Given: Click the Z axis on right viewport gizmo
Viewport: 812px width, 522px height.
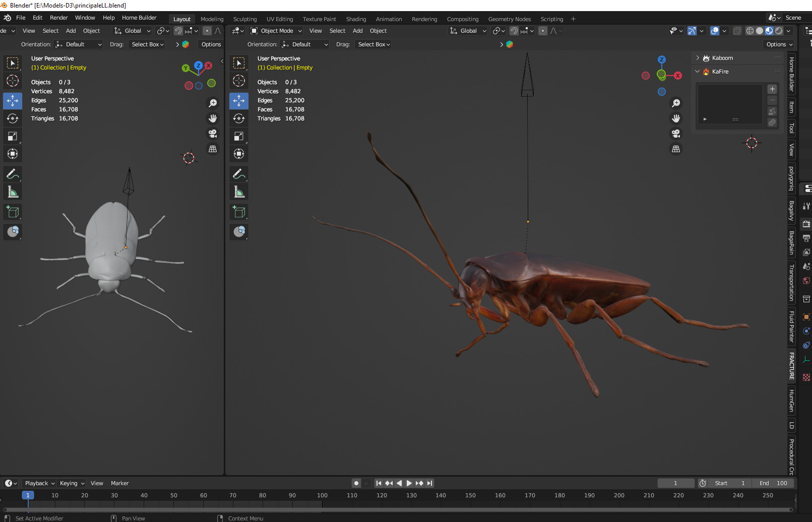Looking at the screenshot, I should 662,59.
